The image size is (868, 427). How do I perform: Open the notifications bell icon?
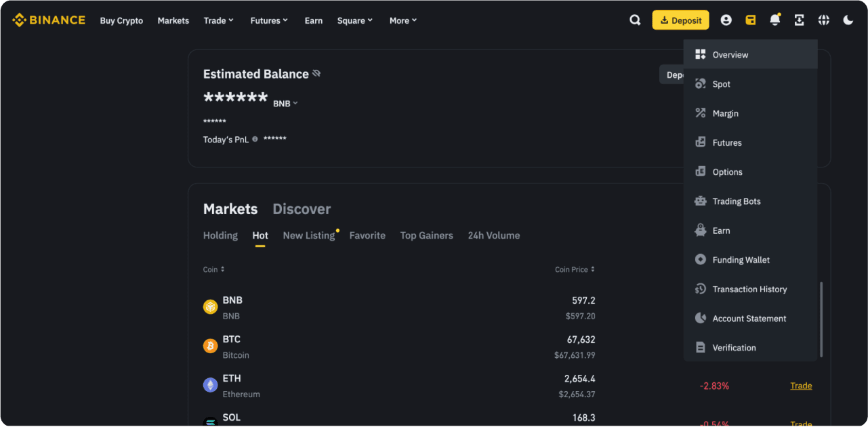tap(775, 20)
